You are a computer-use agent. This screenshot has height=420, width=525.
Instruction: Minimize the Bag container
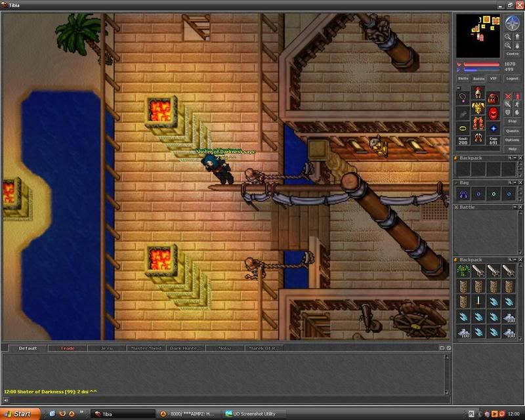click(515, 182)
